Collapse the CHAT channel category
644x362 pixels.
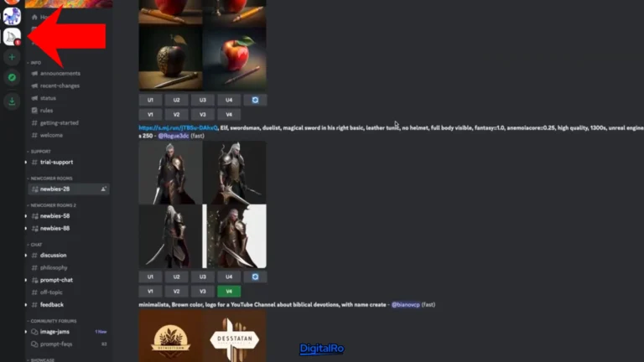click(x=36, y=245)
